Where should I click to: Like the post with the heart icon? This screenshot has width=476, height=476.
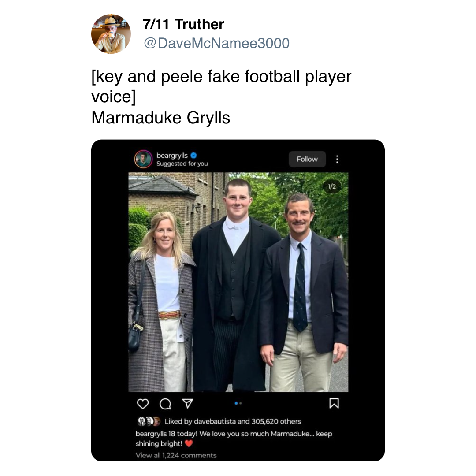tap(143, 403)
